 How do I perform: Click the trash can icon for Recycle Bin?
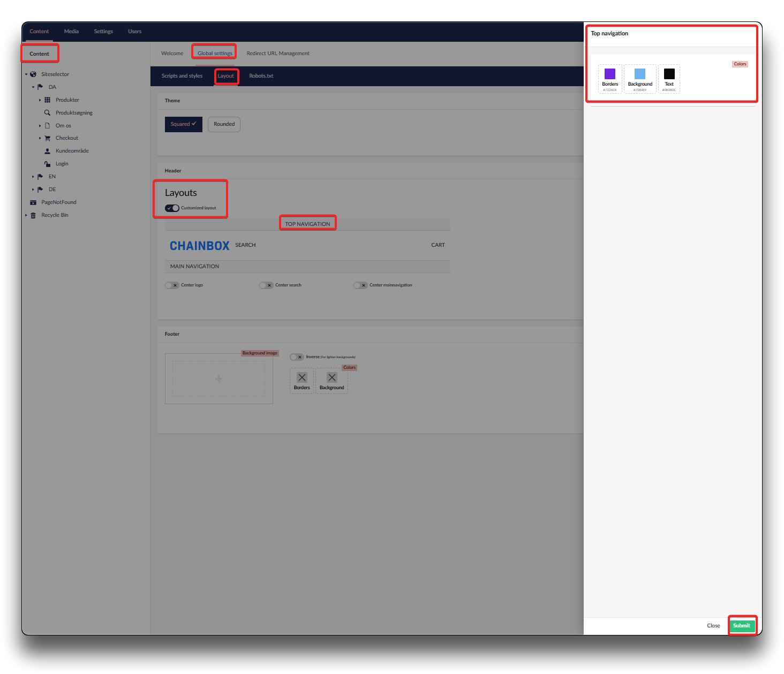coord(33,215)
